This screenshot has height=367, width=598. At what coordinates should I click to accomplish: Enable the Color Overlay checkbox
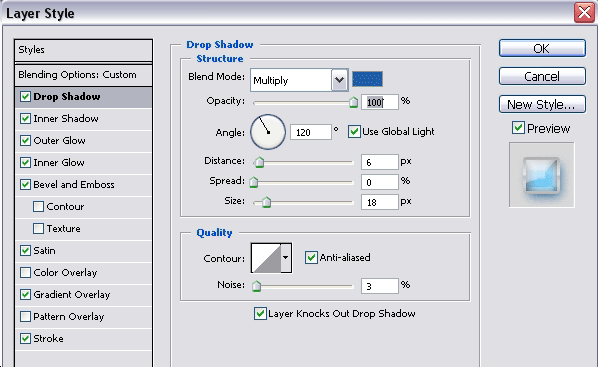[25, 272]
